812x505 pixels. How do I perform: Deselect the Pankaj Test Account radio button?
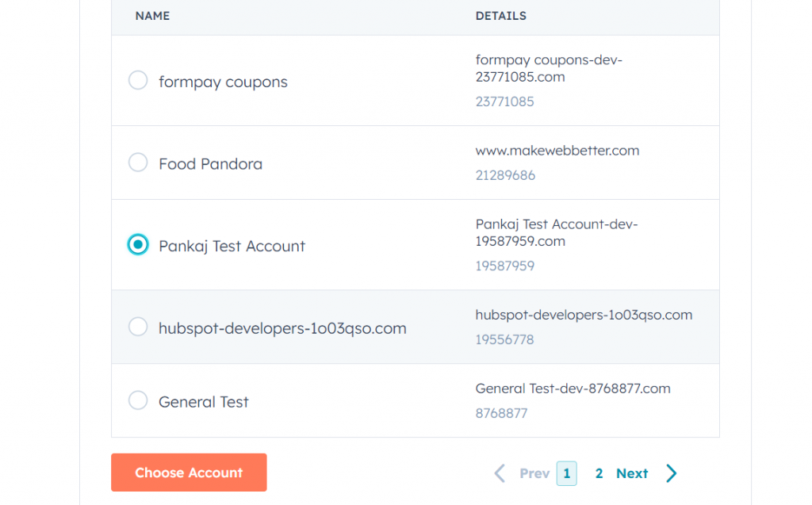coord(138,245)
